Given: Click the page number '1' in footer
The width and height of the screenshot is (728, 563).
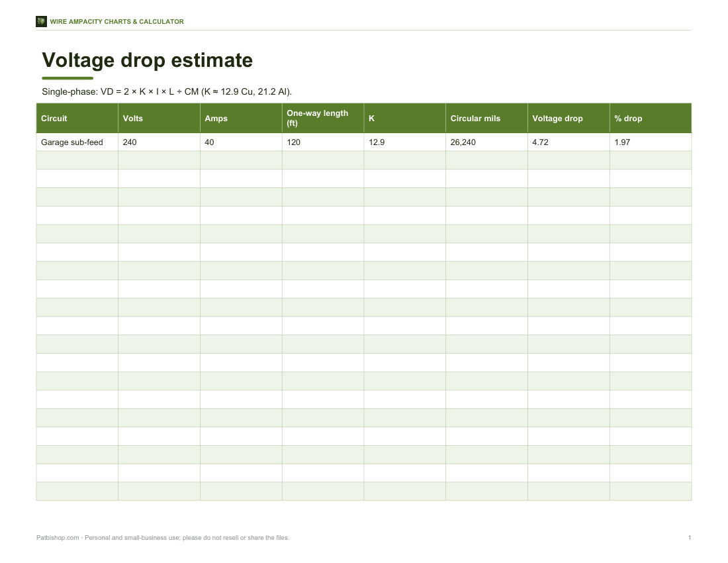Looking at the screenshot, I should (x=690, y=537).
